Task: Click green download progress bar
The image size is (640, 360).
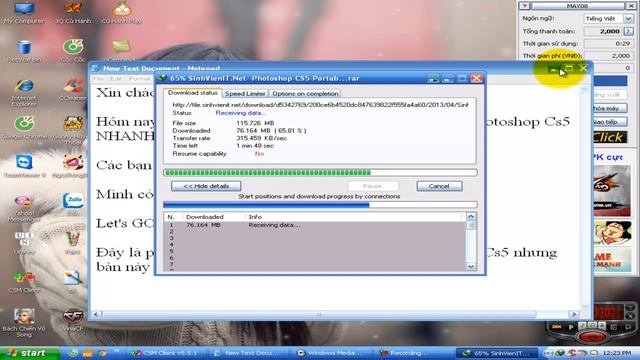Action: point(320,173)
